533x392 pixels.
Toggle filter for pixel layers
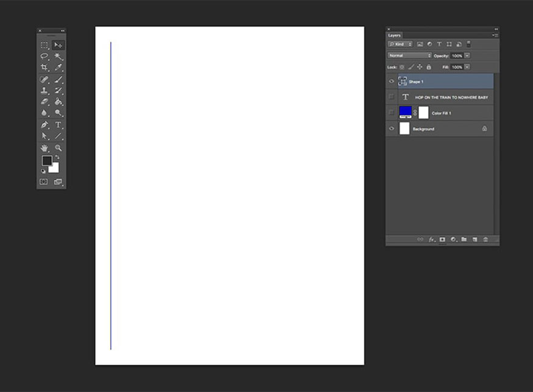[420, 44]
